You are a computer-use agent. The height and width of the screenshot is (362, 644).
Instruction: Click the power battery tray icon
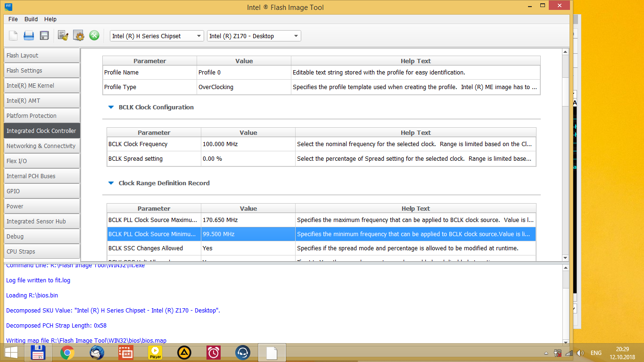coord(558,353)
